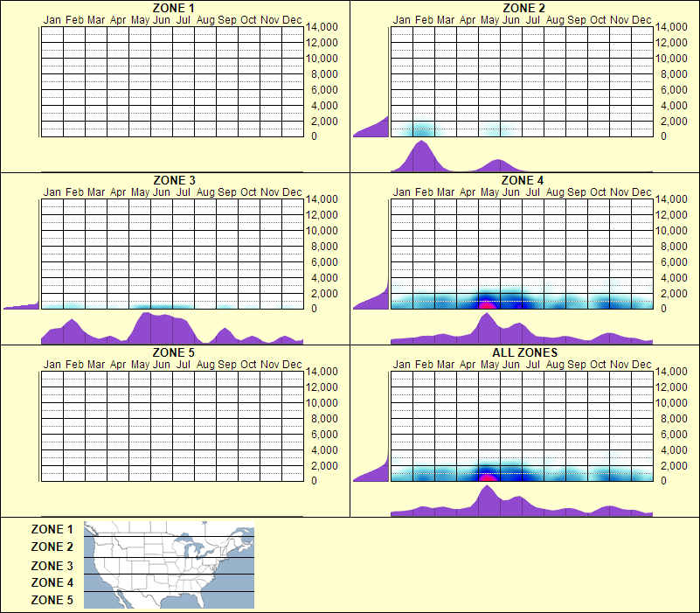The height and width of the screenshot is (613, 700).
Task: Select the ZONE 5 legend label beside the map
Action: point(52,600)
